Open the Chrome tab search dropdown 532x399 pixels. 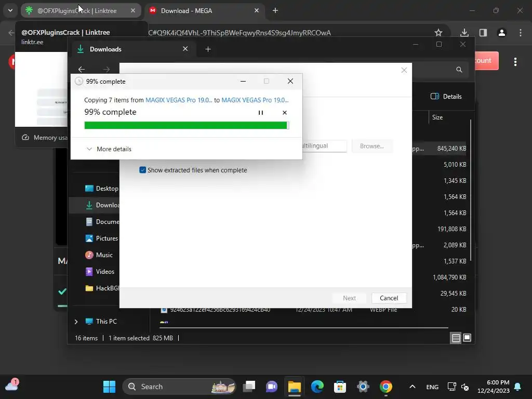click(x=10, y=10)
